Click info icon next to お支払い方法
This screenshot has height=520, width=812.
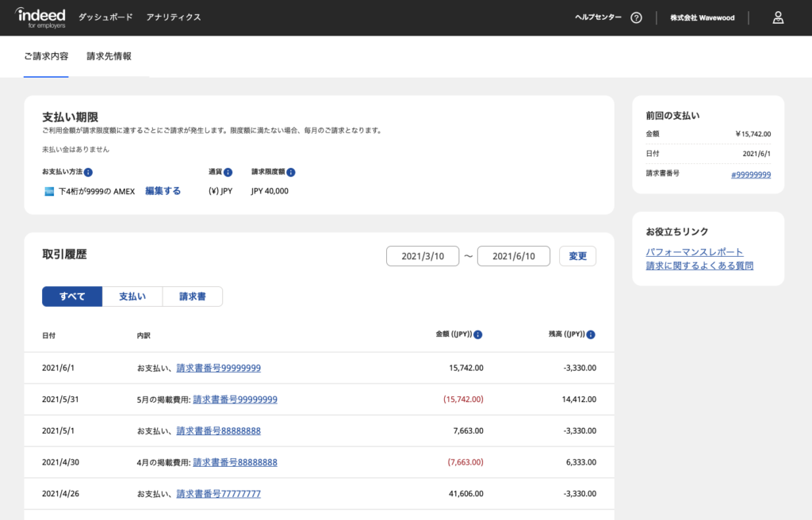pyautogui.click(x=88, y=172)
